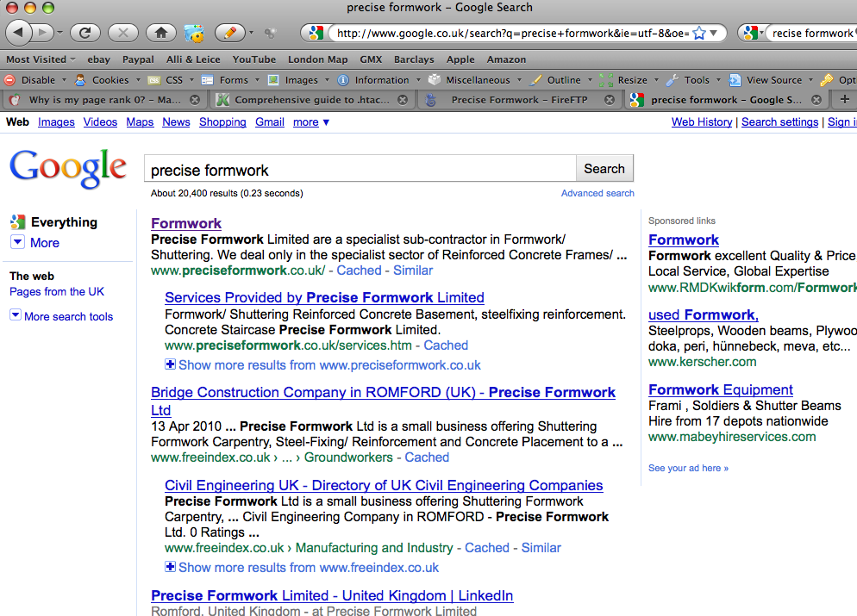The height and width of the screenshot is (616, 857).
Task: Click the Tools wrench icon
Action: click(x=672, y=80)
